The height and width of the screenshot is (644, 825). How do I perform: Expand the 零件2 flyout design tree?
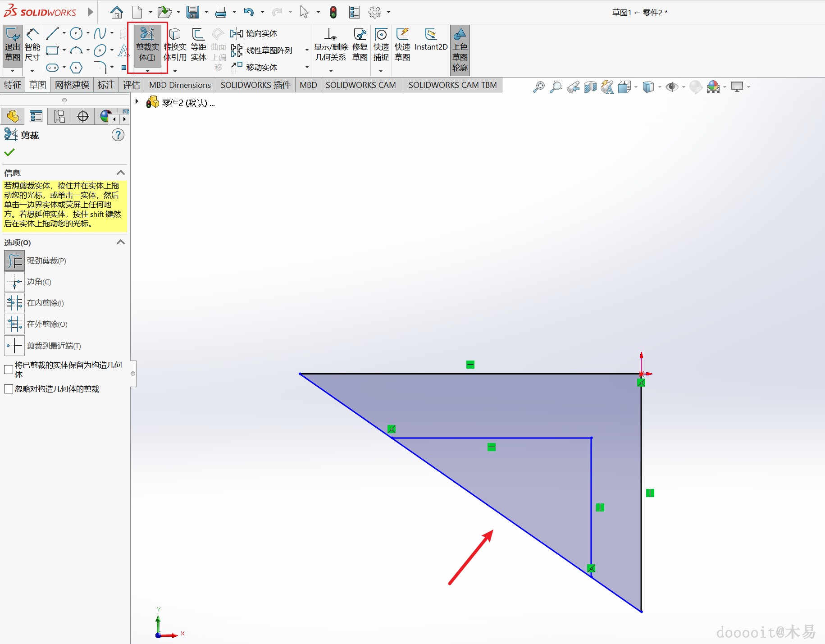click(137, 101)
